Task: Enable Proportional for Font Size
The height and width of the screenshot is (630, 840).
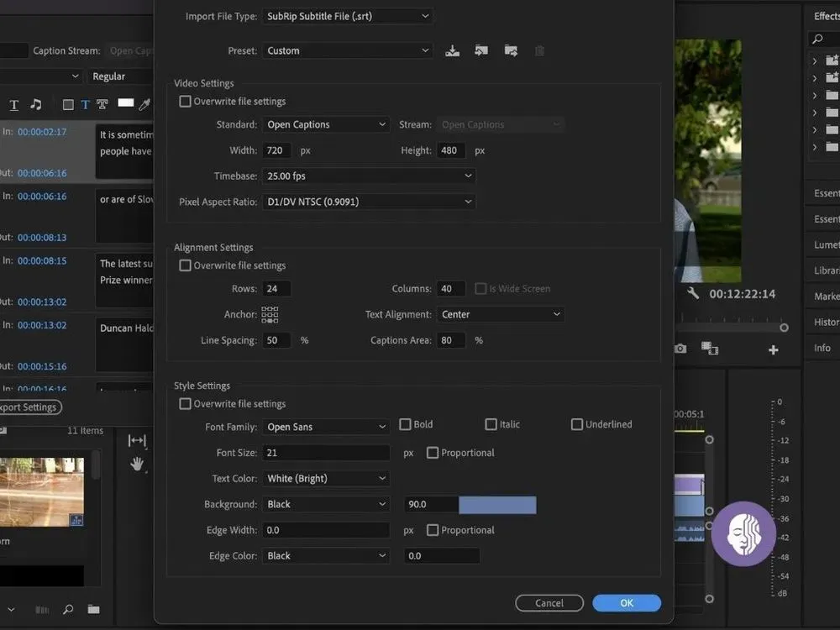Action: coord(433,453)
